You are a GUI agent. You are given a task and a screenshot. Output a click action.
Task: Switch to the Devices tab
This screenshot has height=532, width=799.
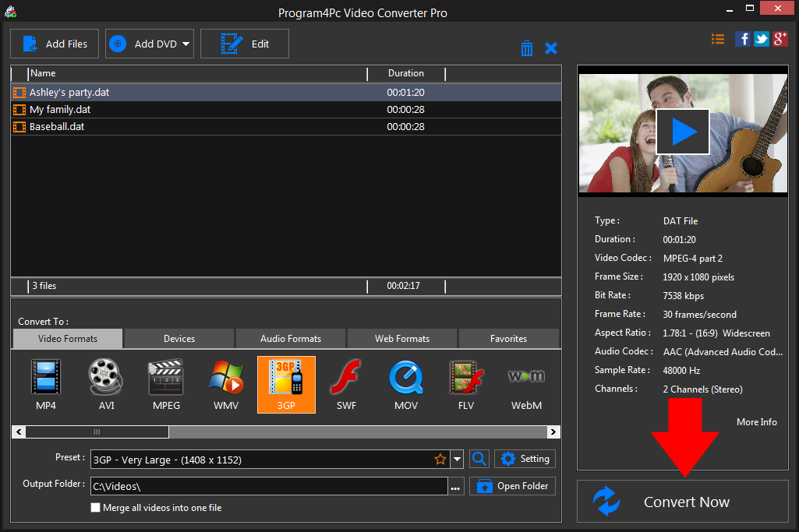179,339
